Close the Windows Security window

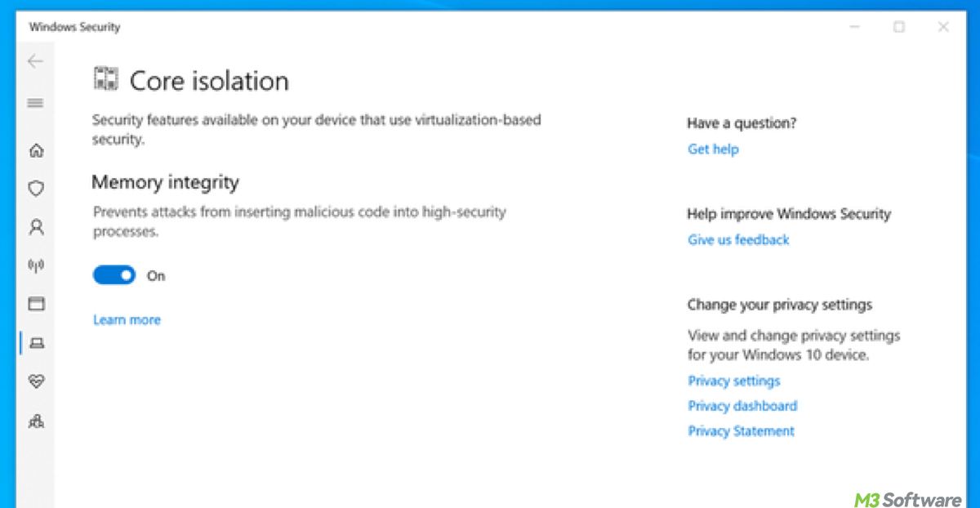point(943,27)
